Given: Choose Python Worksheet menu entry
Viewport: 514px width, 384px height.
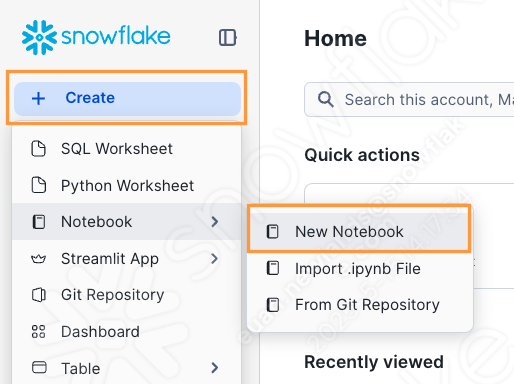Looking at the screenshot, I should (127, 185).
